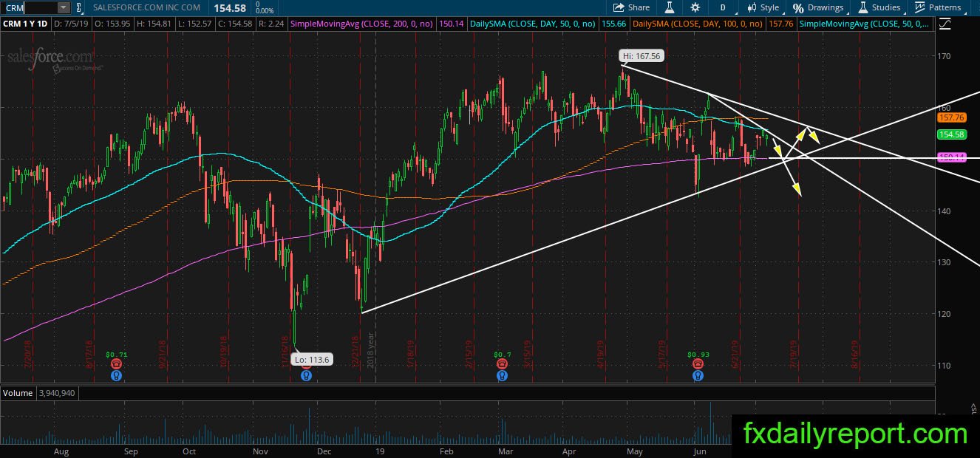Select the DailySMA (CLOSE, DAY, 100, 0, no) label
This screenshot has height=458, width=980.
pos(698,24)
